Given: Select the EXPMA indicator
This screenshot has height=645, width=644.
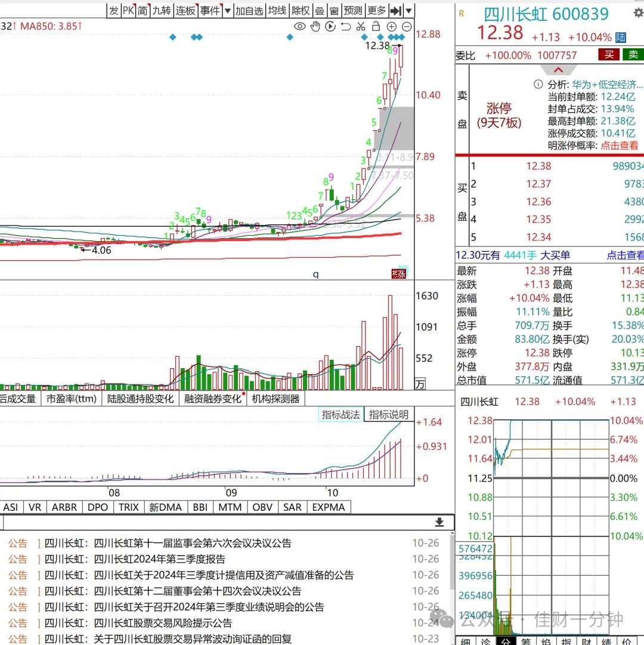Looking at the screenshot, I should point(329,507).
